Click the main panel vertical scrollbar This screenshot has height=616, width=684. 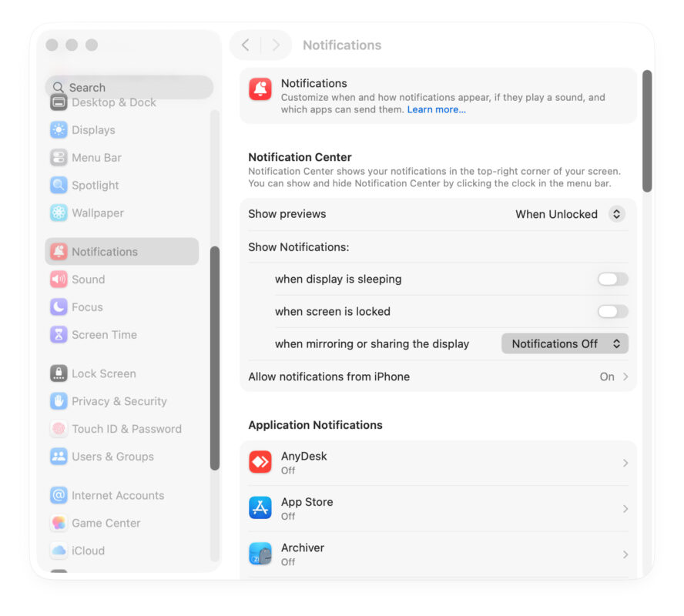point(647,131)
